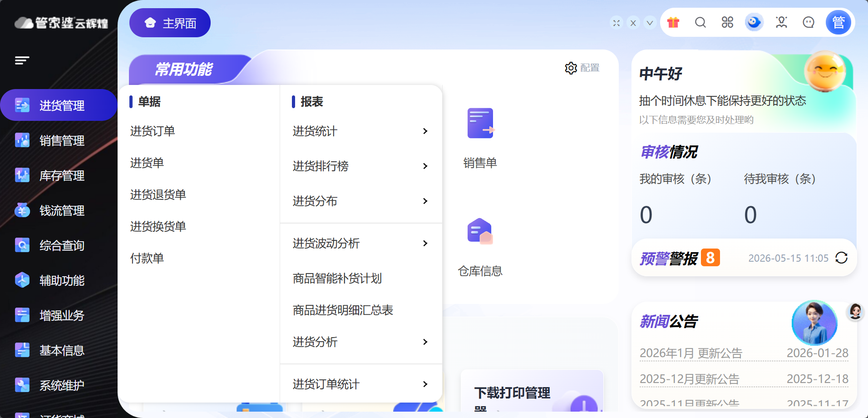The width and height of the screenshot is (868, 418).
Task: Select 销售管理 in the sidebar
Action: point(59,140)
